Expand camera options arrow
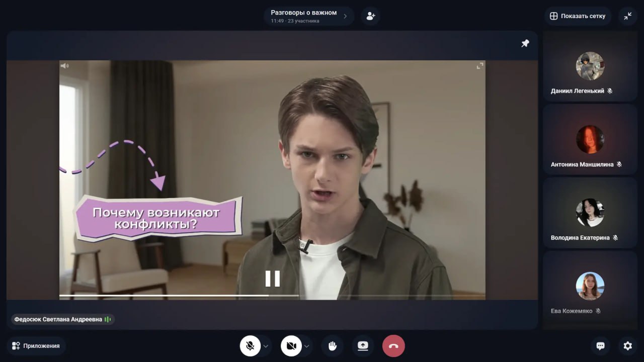Viewport: 644px width, 362px height. pyautogui.click(x=306, y=346)
